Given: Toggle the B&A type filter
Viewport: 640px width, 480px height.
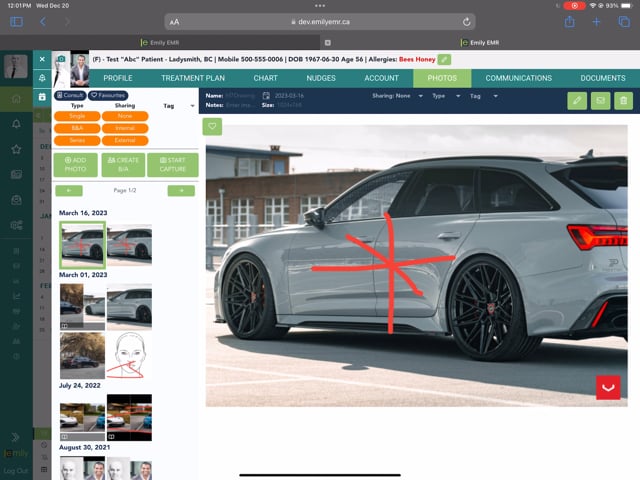Looking at the screenshot, I should (77, 128).
